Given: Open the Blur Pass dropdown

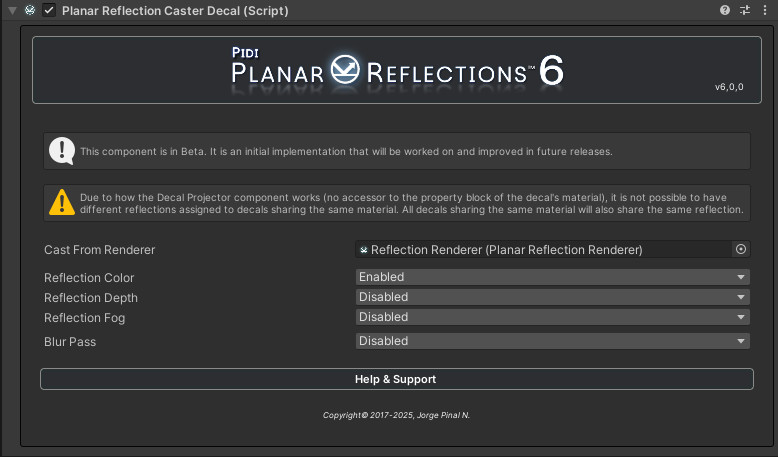Looking at the screenshot, I should (553, 341).
